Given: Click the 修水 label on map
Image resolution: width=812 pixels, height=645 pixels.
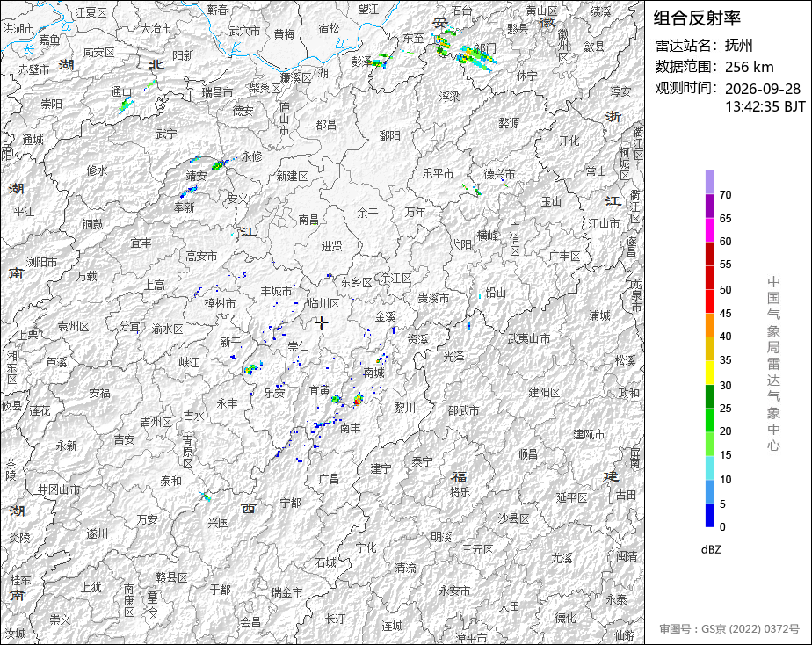Looking at the screenshot, I should (x=97, y=170).
